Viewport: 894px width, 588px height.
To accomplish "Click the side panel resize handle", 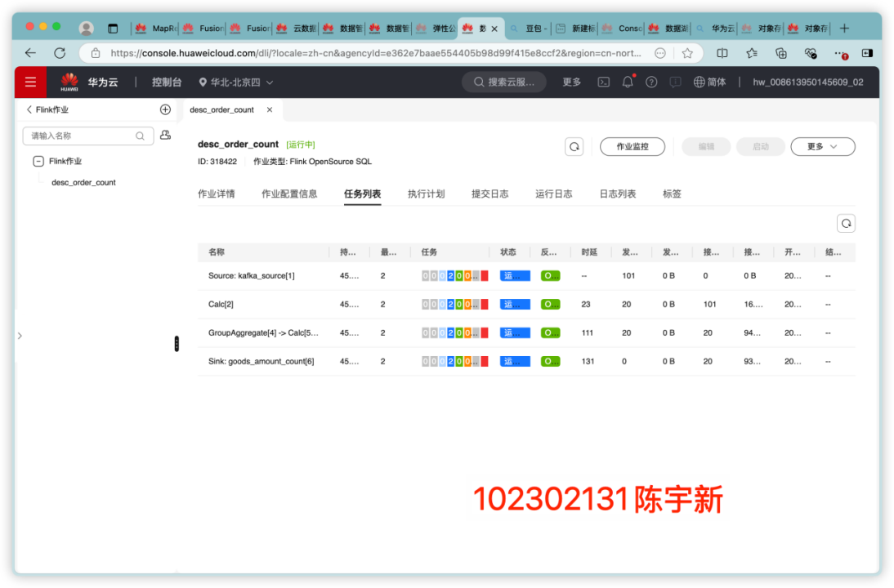I will click(x=177, y=344).
